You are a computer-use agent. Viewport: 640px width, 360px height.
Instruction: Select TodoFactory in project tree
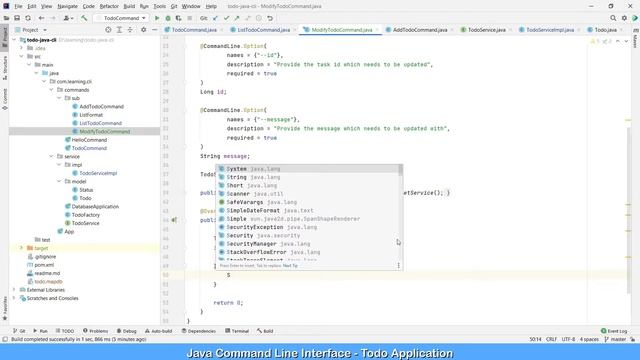coord(86,215)
